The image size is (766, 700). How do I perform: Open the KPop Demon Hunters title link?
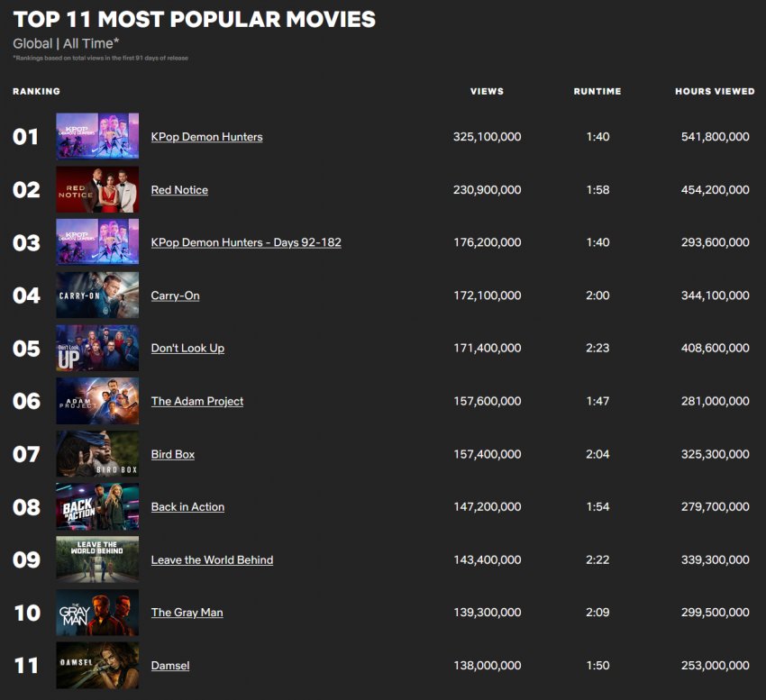coord(206,137)
